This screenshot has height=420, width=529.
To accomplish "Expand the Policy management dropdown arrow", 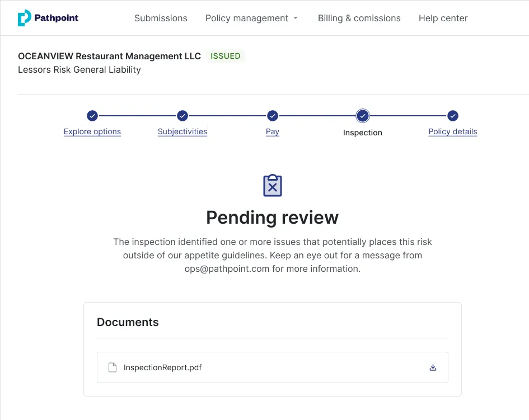I will point(296,18).
